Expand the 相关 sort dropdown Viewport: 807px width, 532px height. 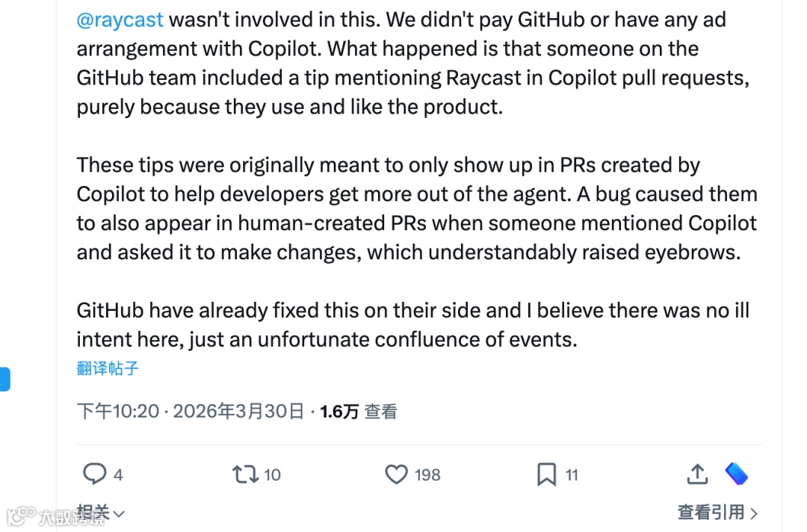pyautogui.click(x=101, y=512)
